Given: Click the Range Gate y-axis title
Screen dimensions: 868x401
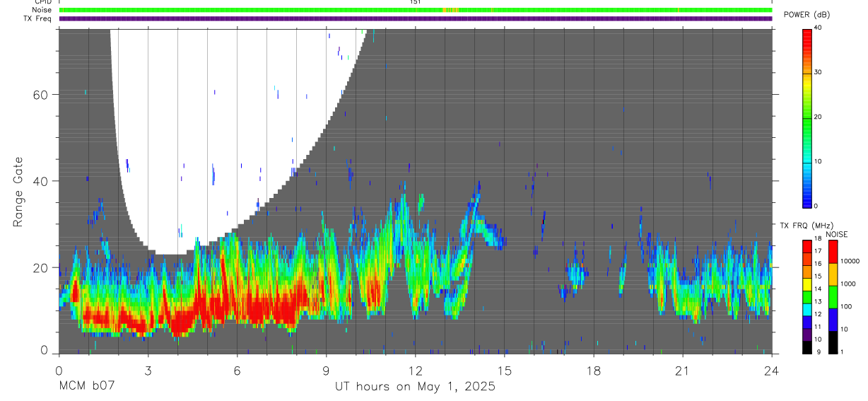Looking at the screenshot, I should pos(19,192).
